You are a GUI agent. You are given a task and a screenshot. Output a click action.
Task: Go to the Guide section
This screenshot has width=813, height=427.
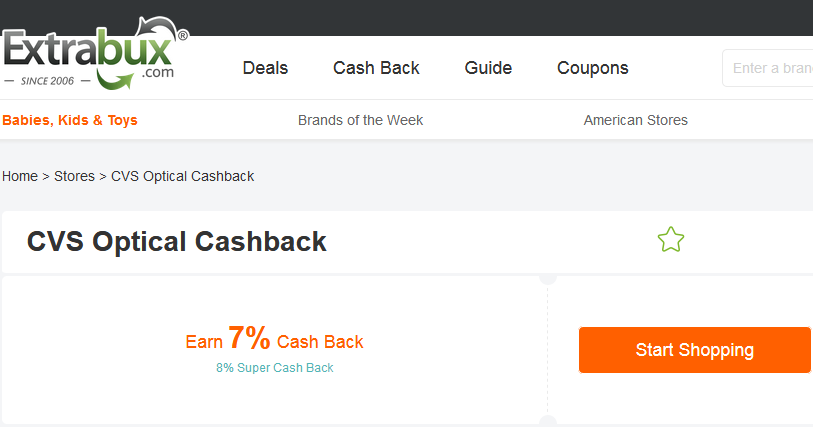[488, 68]
